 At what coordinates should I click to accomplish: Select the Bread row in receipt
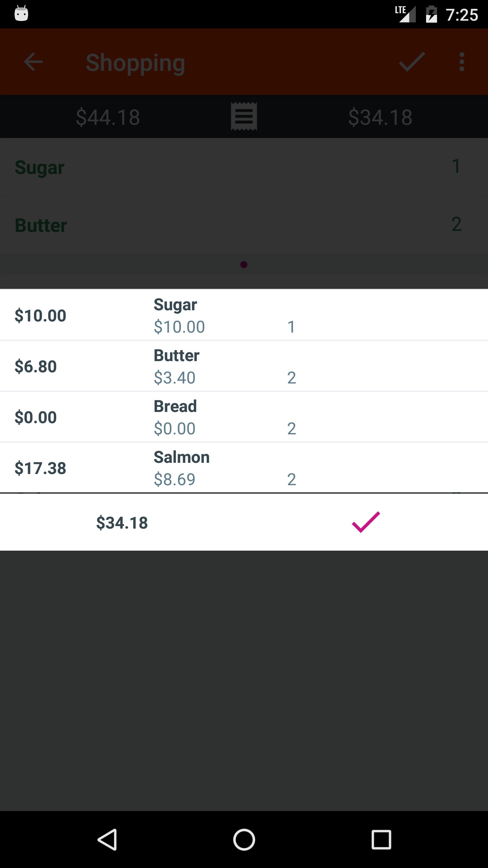point(244,417)
